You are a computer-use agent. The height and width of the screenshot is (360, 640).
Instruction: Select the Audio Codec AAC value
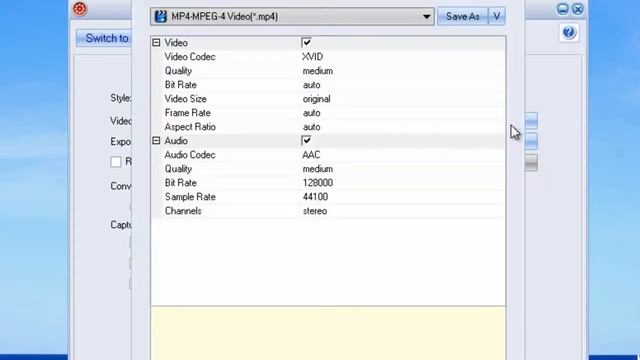[x=311, y=155]
